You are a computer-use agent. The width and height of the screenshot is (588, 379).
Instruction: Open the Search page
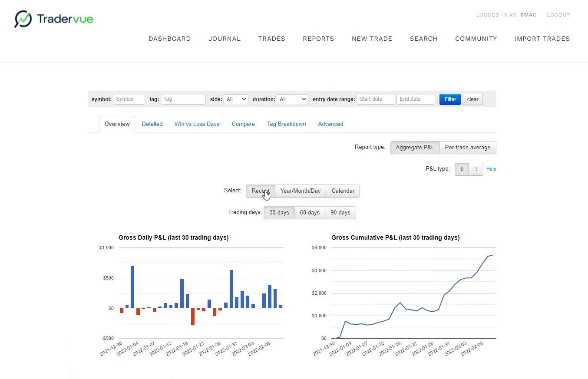tap(424, 39)
